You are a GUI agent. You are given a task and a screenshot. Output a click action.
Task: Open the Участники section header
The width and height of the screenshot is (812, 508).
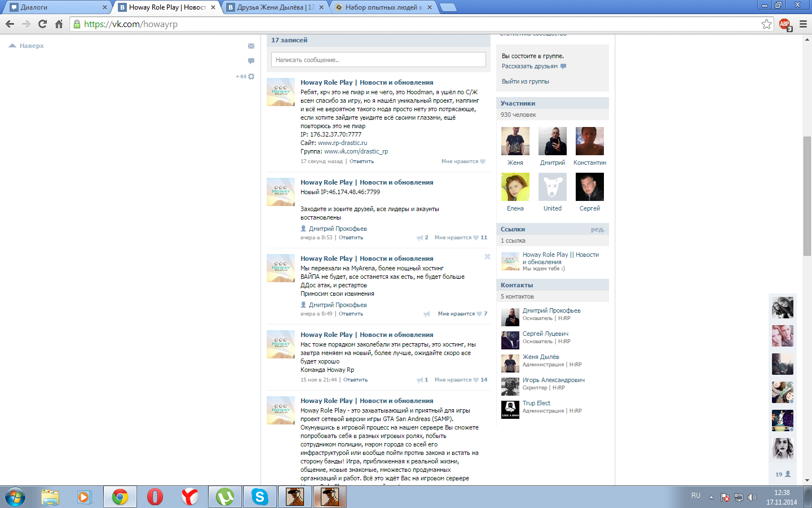coord(553,103)
